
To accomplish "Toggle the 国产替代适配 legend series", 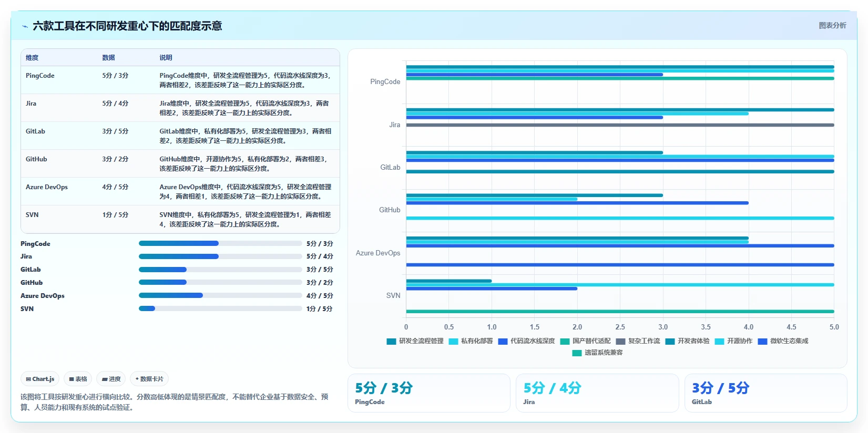I will 585,341.
